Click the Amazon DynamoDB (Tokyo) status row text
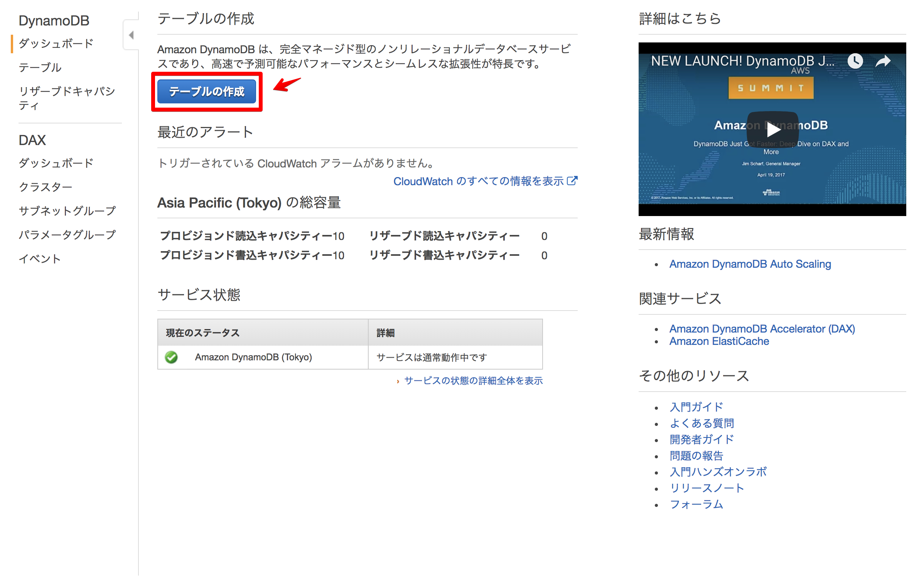 (x=253, y=357)
